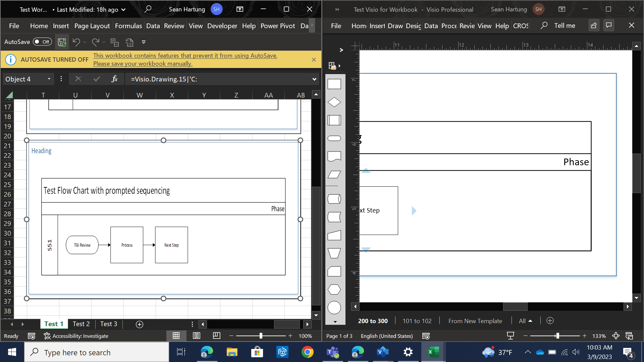644x362 pixels.
Task: Open the Power Pivot tab in Excel
Action: (278, 26)
